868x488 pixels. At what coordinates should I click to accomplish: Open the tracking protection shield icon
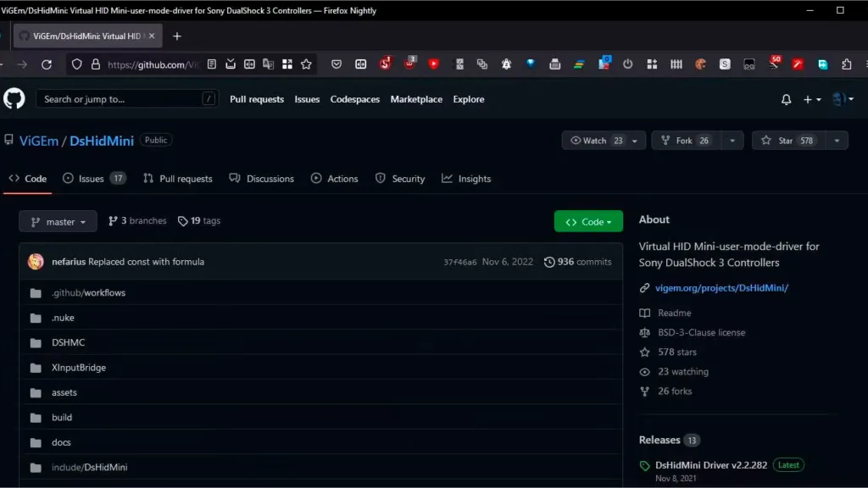[77, 64]
